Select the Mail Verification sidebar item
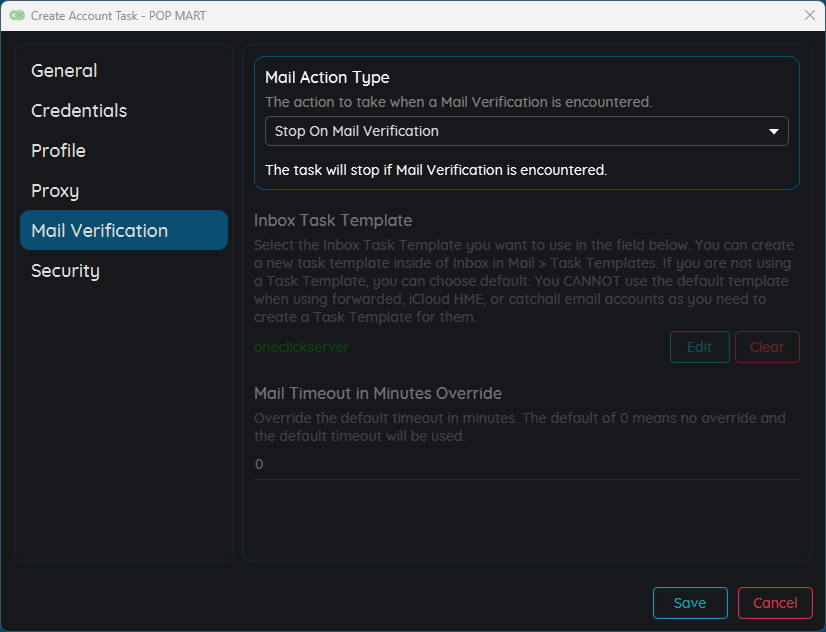 tap(124, 230)
